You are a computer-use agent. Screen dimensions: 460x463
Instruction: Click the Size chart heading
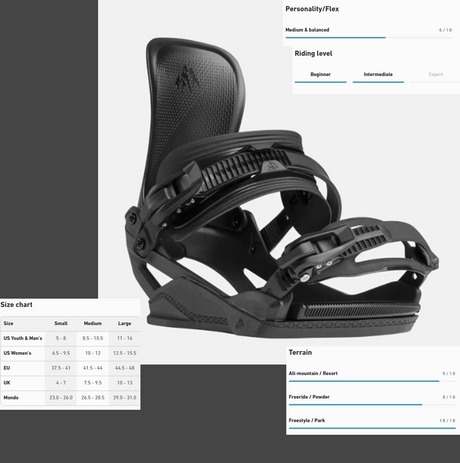(x=16, y=305)
